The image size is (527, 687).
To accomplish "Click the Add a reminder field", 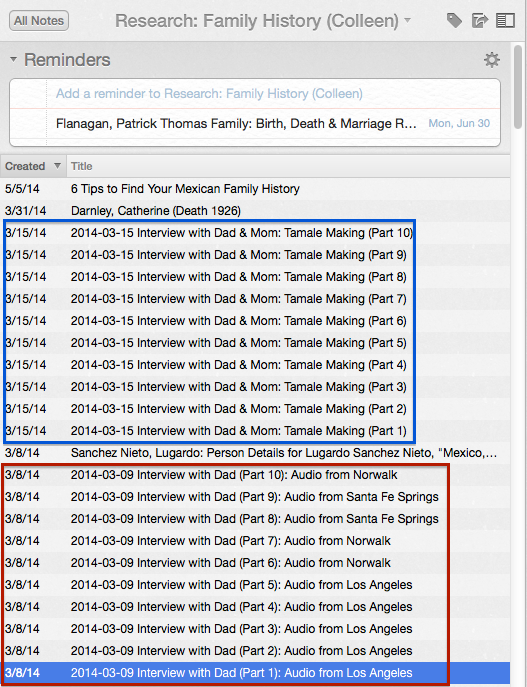I will (255, 94).
